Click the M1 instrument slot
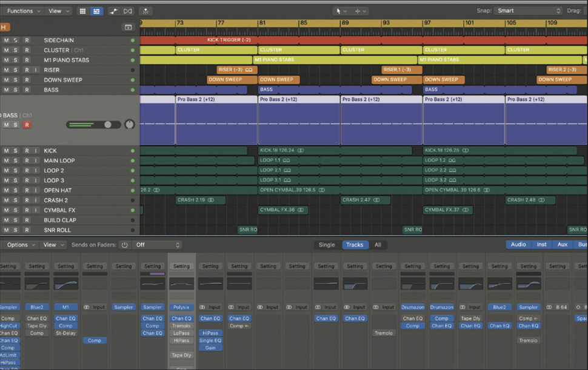The image size is (588, 370). pyautogui.click(x=65, y=307)
